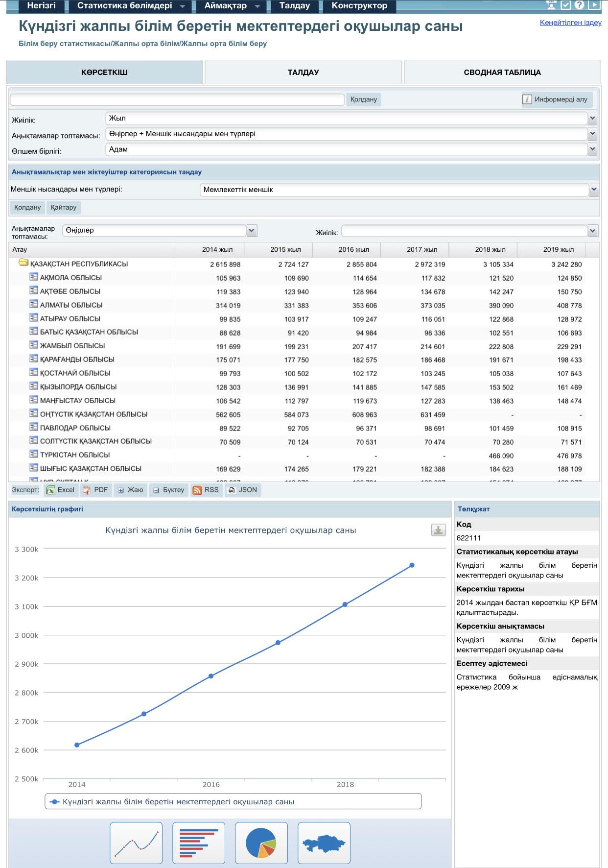Switch to the ТАЛДАУ tab

(x=303, y=72)
